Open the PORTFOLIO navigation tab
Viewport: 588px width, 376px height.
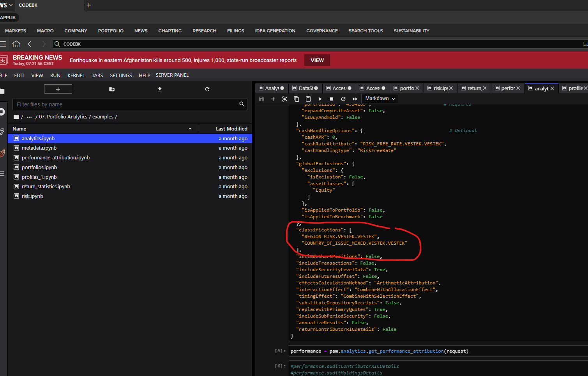coord(111,31)
